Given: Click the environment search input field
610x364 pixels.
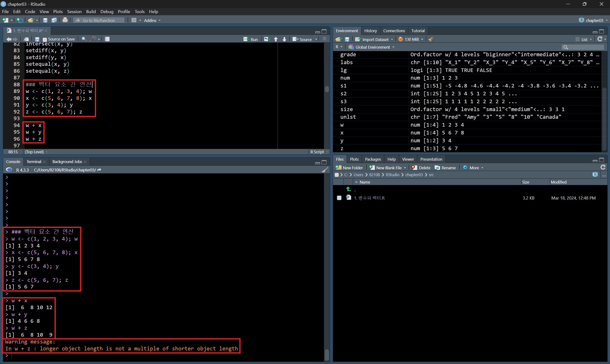Looking at the screenshot, I should click(585, 47).
